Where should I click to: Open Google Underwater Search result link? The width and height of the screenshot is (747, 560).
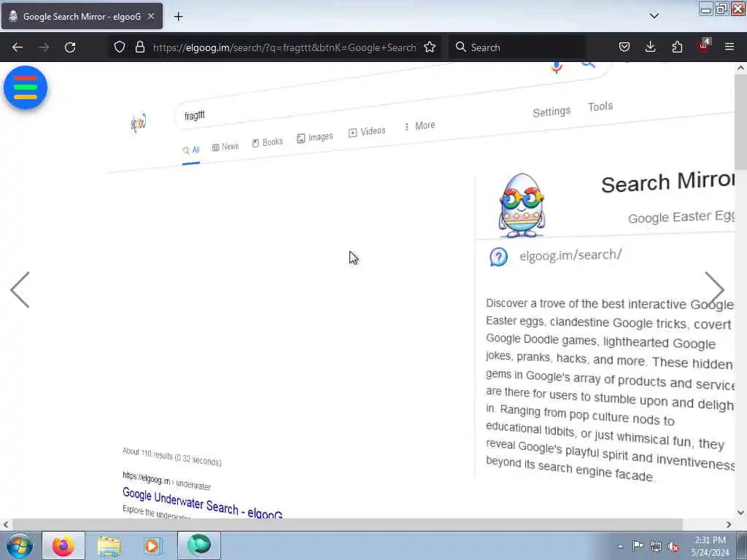point(203,503)
